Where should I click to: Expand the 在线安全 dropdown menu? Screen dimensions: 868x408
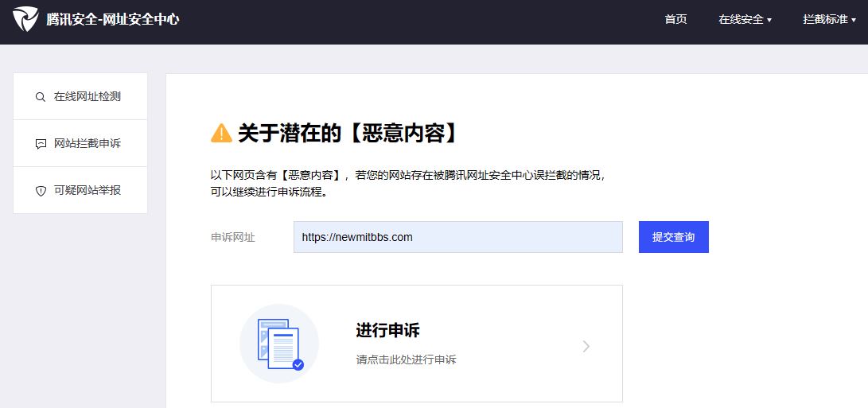pos(745,19)
